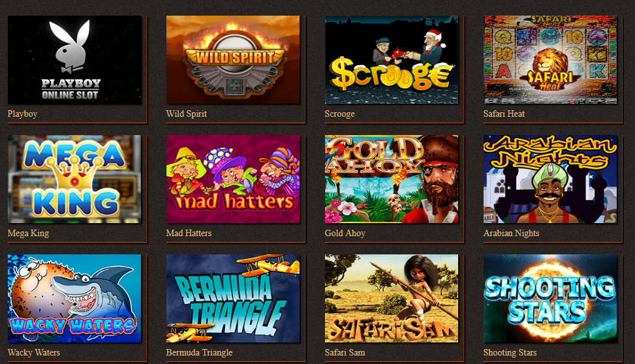Select the Scrooge slot thumbnail
Viewport: 635px width, 364px height.
tap(392, 60)
